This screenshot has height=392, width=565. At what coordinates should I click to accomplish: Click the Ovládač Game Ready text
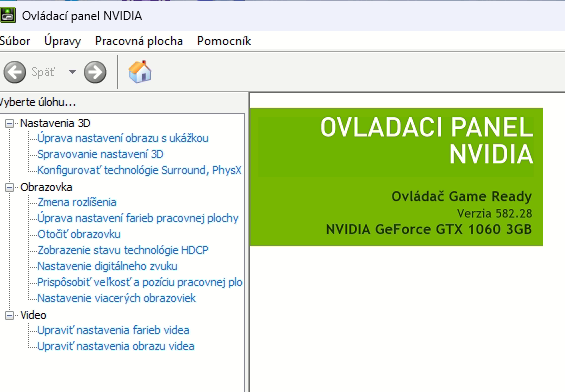click(x=462, y=196)
